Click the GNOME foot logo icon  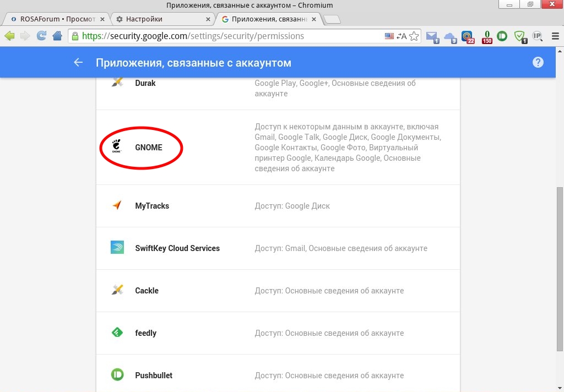pyautogui.click(x=117, y=146)
